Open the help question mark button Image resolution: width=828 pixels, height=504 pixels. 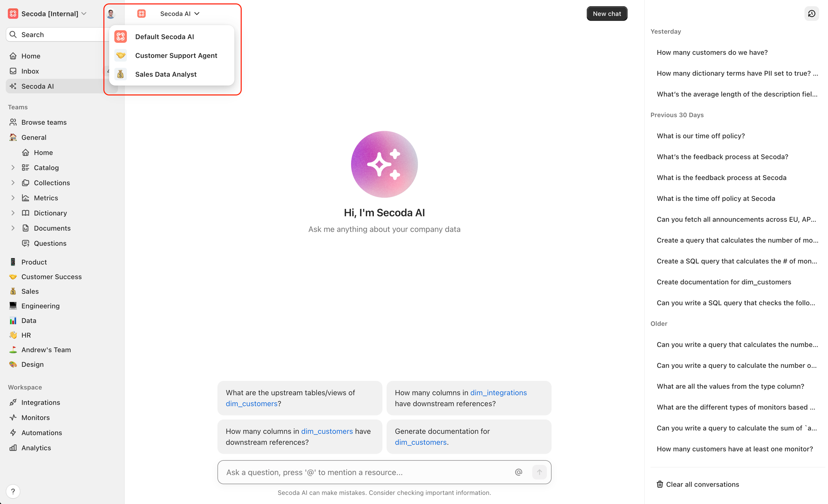click(13, 491)
